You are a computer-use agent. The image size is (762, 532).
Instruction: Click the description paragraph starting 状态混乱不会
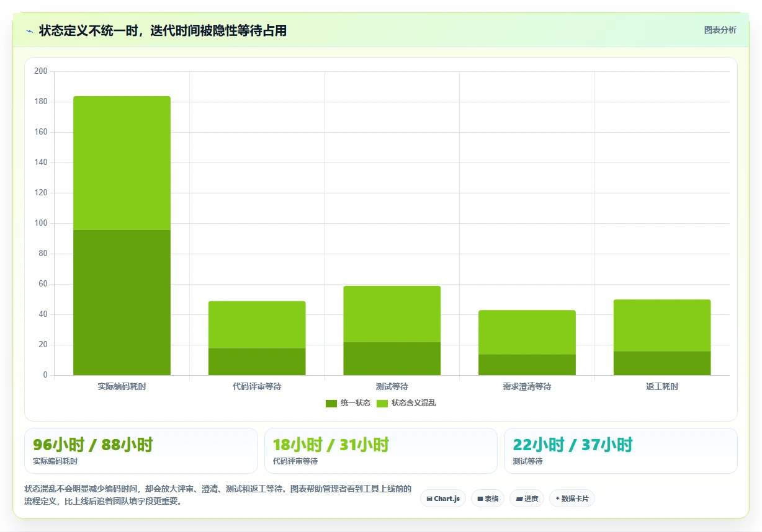(x=218, y=495)
